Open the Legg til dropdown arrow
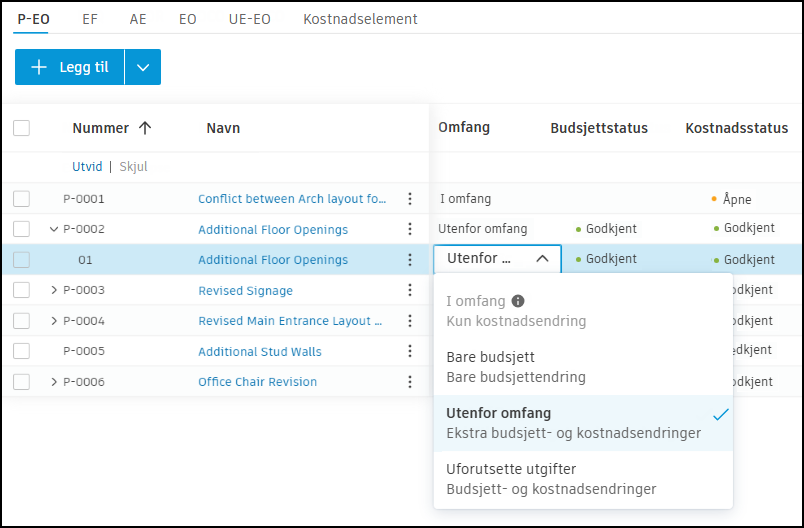 point(142,67)
